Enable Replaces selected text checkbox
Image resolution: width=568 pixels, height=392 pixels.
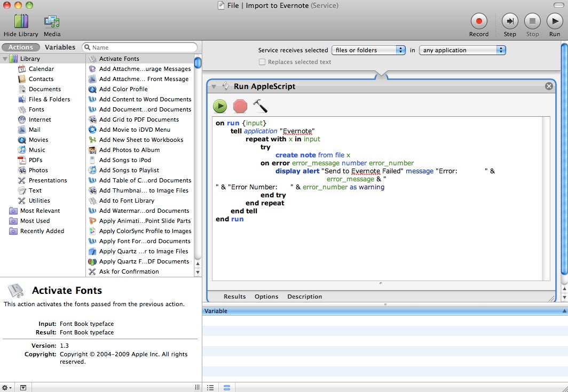pyautogui.click(x=262, y=62)
